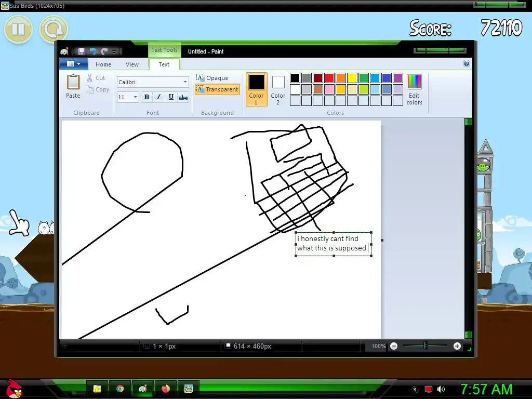This screenshot has height=399, width=532.
Task: Open File Explorer from the taskbar
Action: click(x=97, y=389)
